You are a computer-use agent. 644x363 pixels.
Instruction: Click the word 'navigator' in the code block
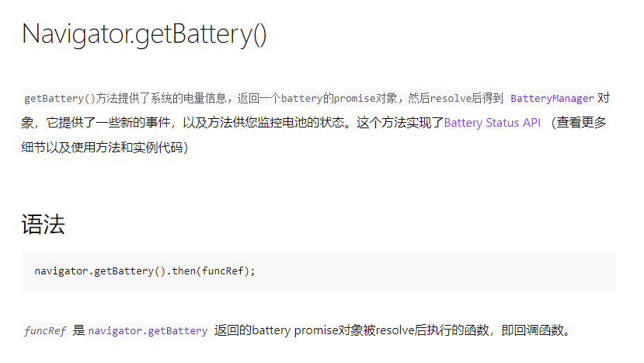[62, 271]
